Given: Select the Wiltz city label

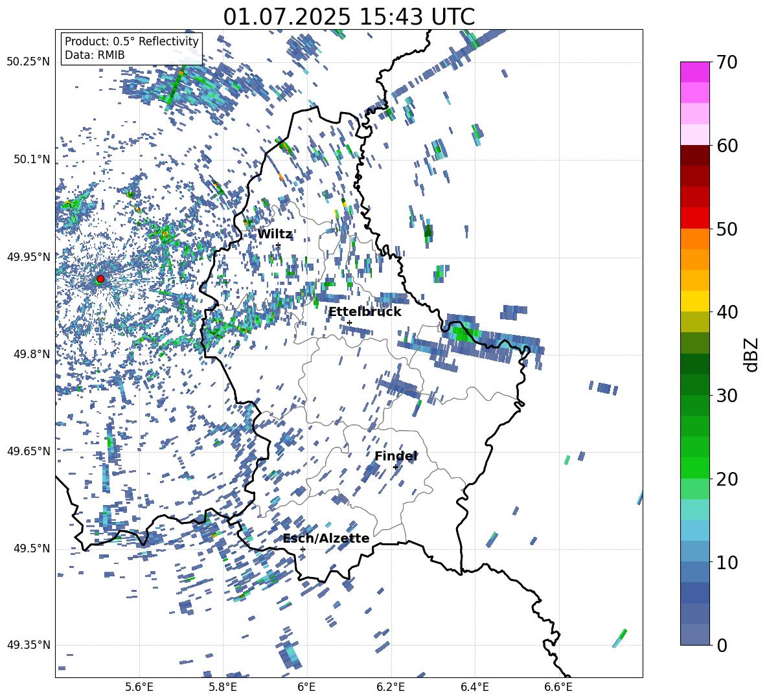Looking at the screenshot, I should [275, 234].
